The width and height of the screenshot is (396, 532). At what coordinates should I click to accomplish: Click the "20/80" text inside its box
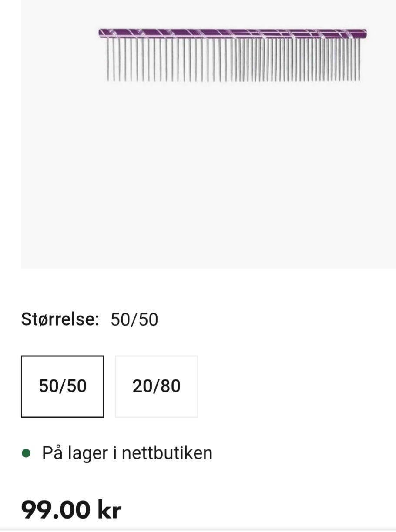tap(156, 386)
